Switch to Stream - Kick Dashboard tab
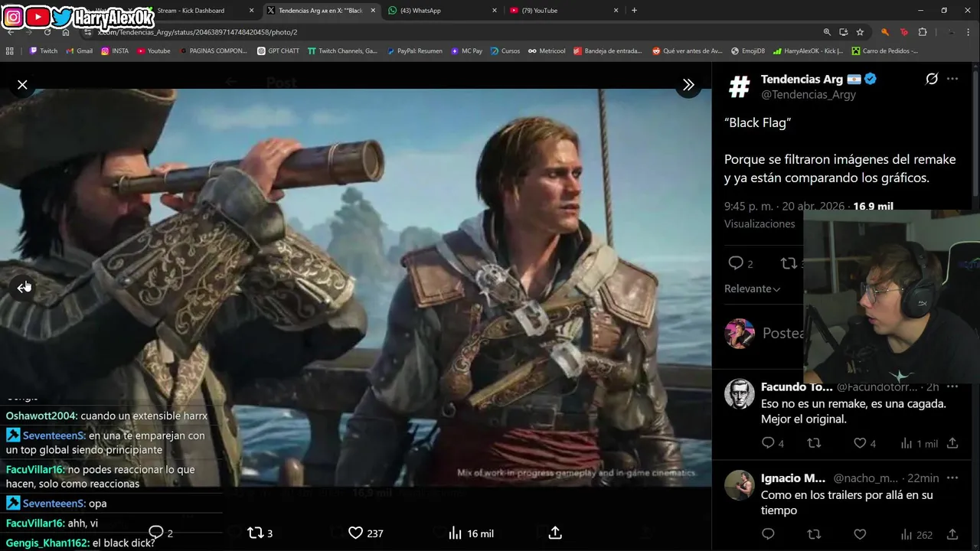 199,11
